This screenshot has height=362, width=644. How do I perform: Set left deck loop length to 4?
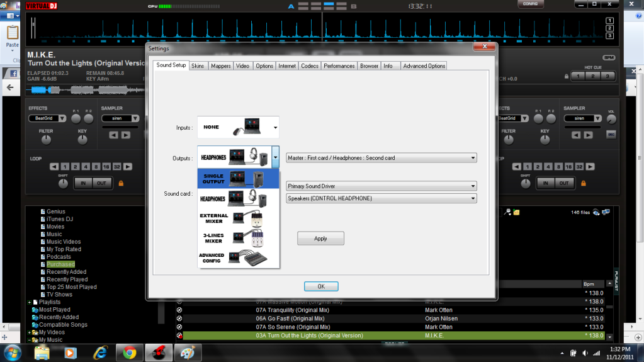tap(86, 167)
